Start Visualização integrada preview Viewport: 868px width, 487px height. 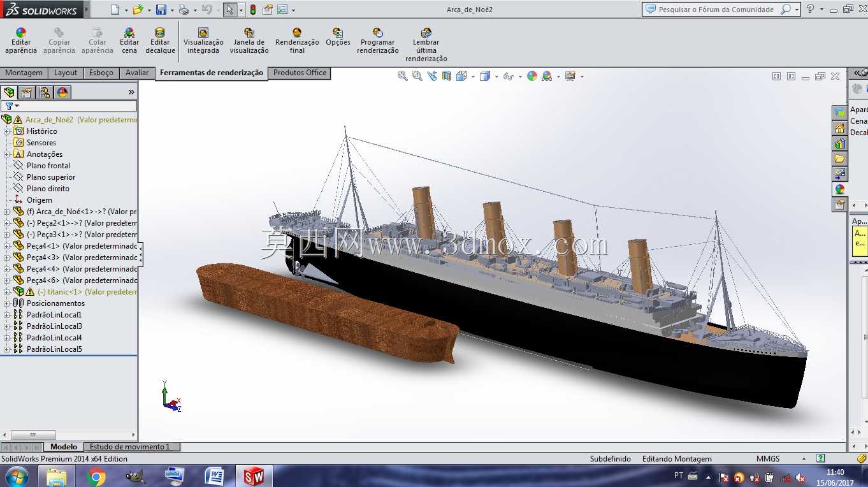[203, 41]
